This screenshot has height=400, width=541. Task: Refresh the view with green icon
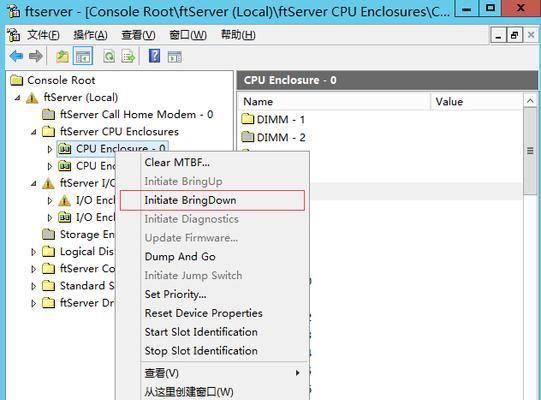109,56
